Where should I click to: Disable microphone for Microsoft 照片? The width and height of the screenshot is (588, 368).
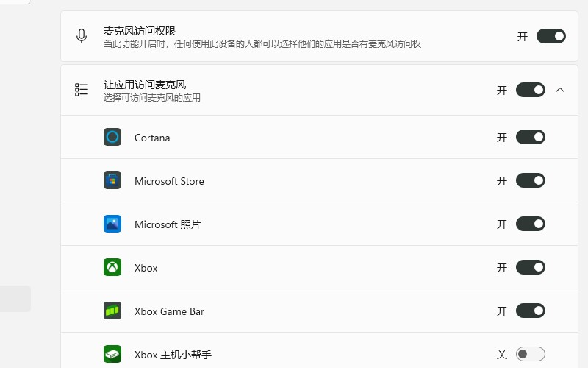pyautogui.click(x=530, y=224)
